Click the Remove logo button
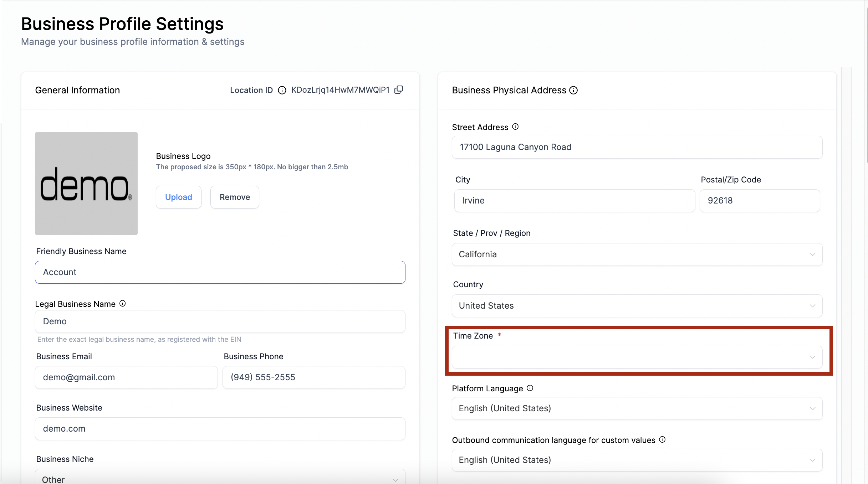This screenshot has height=484, width=868. point(235,197)
